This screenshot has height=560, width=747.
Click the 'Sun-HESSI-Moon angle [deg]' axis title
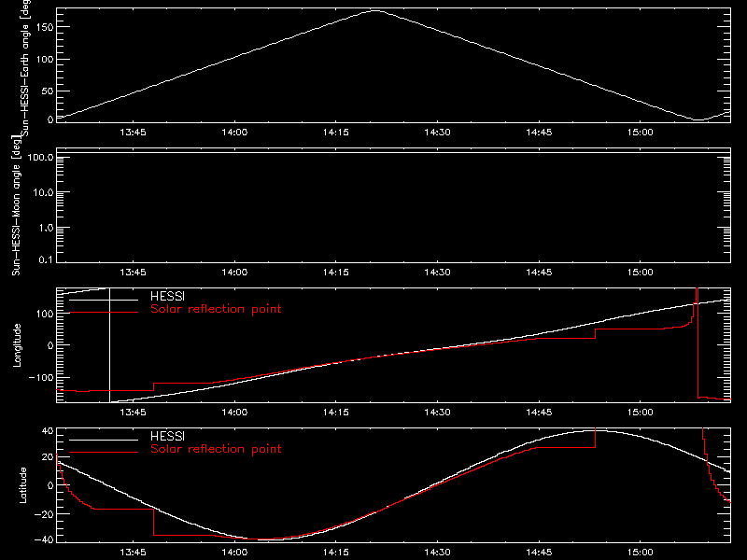[16, 205]
